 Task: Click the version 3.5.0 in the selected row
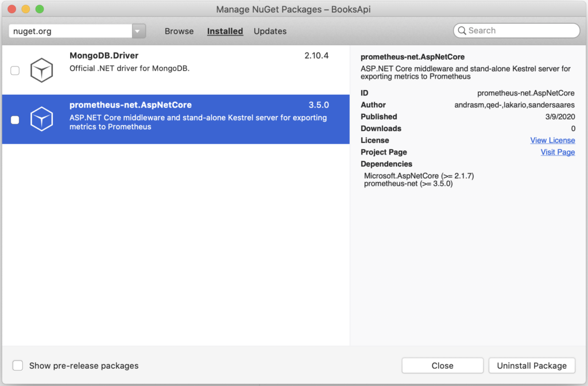click(x=319, y=105)
